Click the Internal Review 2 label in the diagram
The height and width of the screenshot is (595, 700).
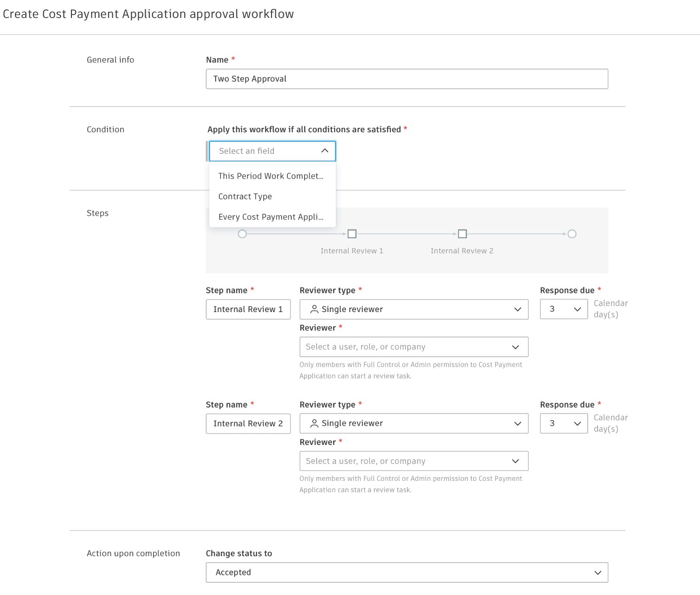click(x=462, y=251)
